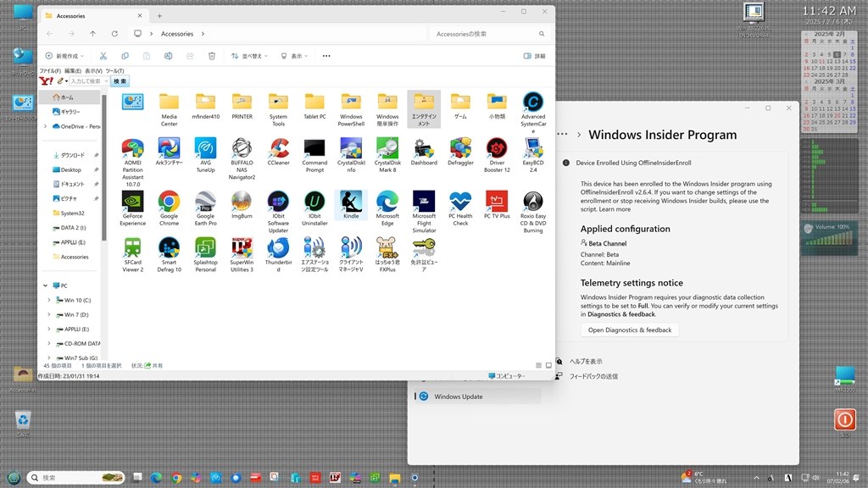868x488 pixels.
Task: Open the Kindle app icon
Action: point(351,205)
